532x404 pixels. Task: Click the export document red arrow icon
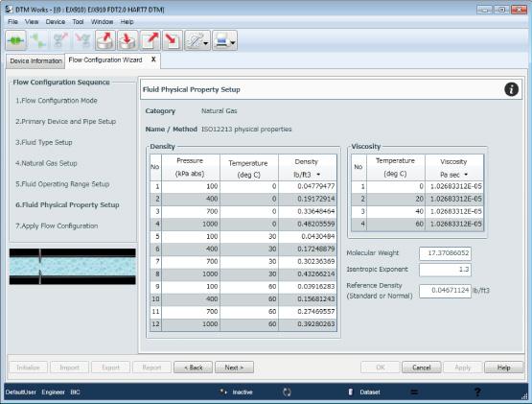pyautogui.click(x=150, y=40)
